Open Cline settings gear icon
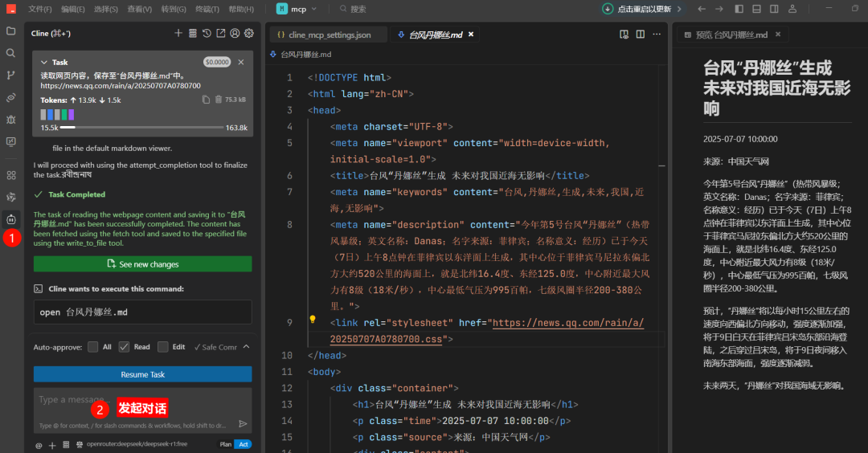 tap(249, 34)
